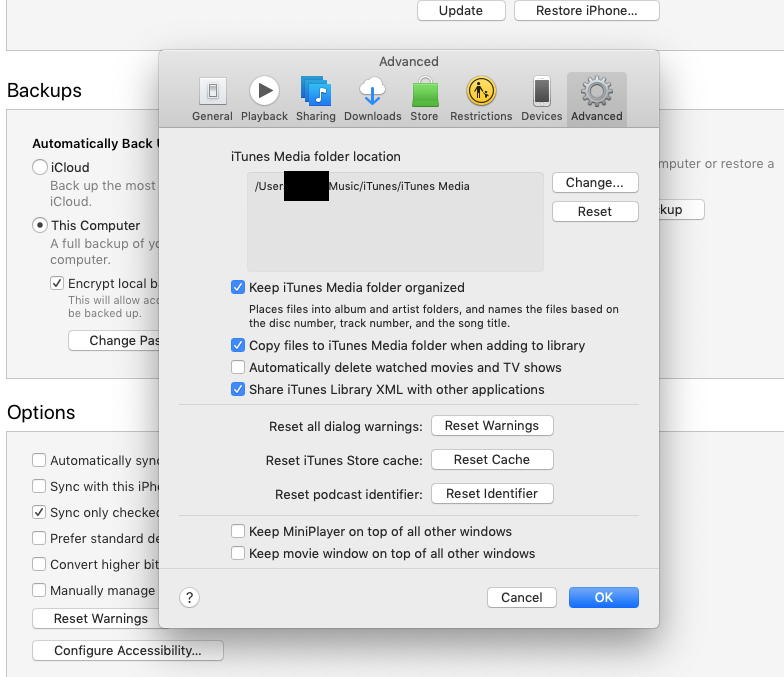Enable Convert higher bit rate option
784x677 pixels.
(x=39, y=564)
